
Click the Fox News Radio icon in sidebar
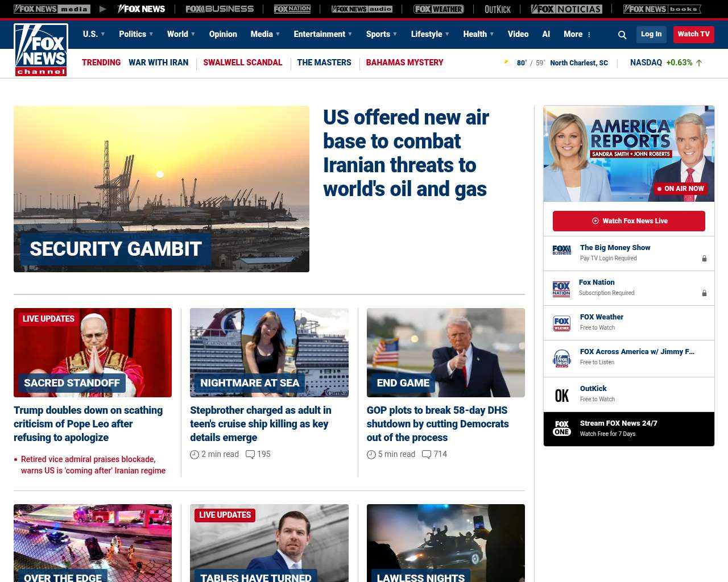tap(562, 359)
